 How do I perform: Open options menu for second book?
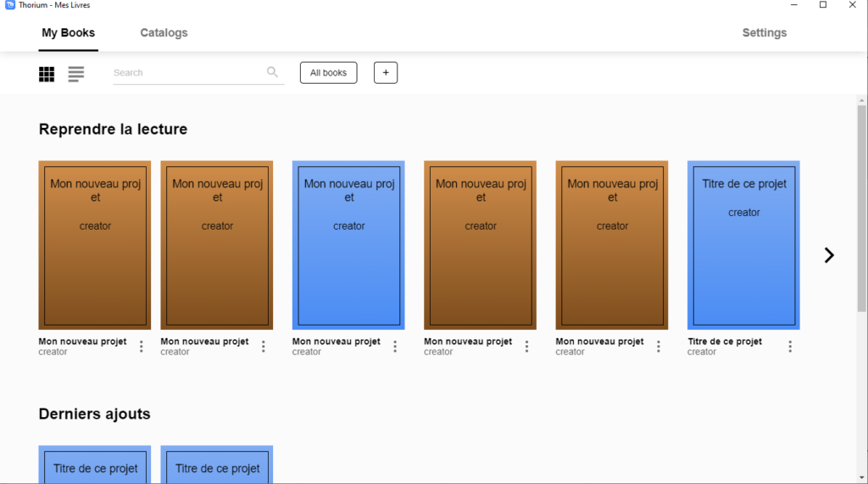point(264,347)
